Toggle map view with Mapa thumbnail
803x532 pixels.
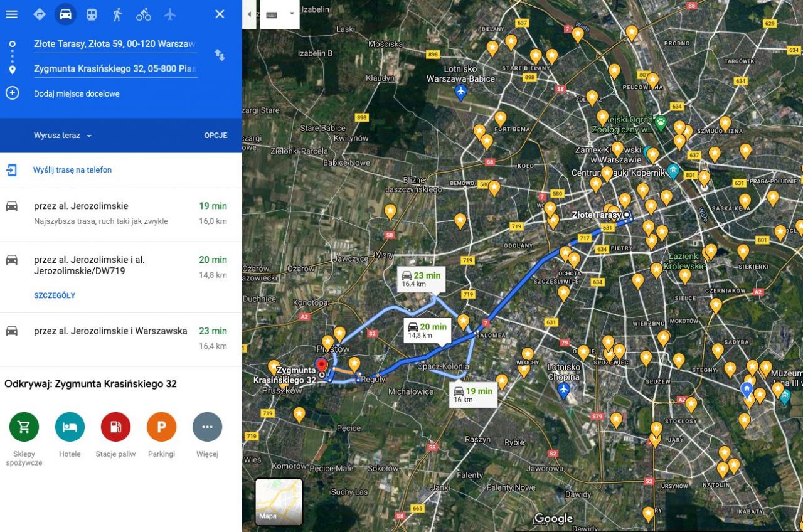pyautogui.click(x=278, y=502)
